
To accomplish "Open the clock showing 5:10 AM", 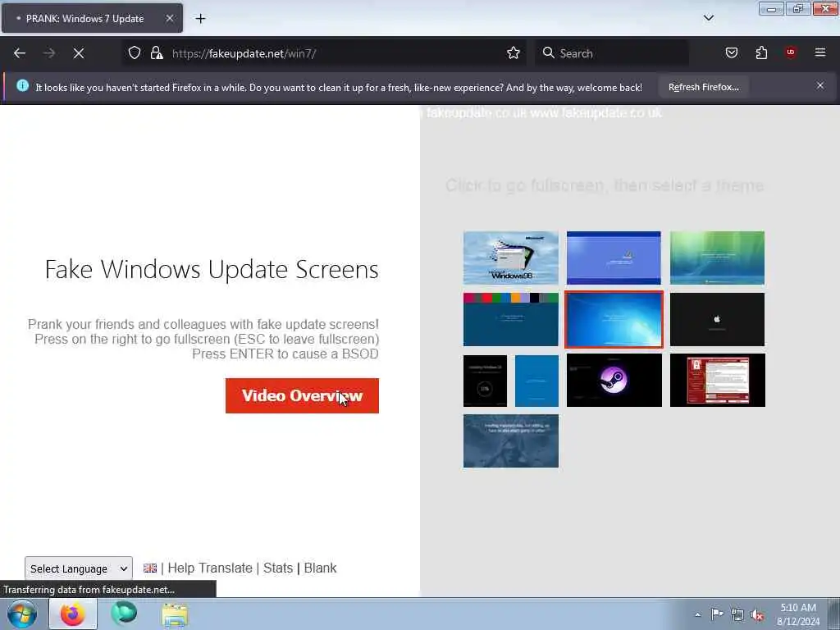I will (x=797, y=614).
